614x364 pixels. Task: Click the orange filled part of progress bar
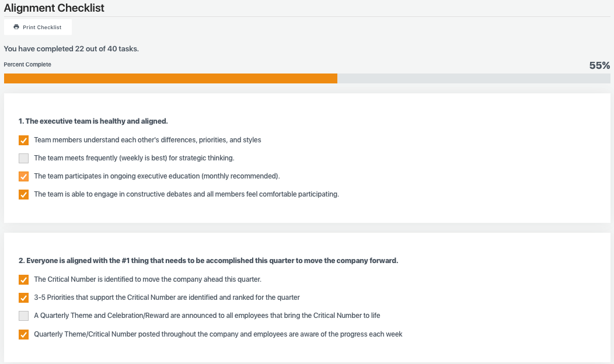click(170, 79)
